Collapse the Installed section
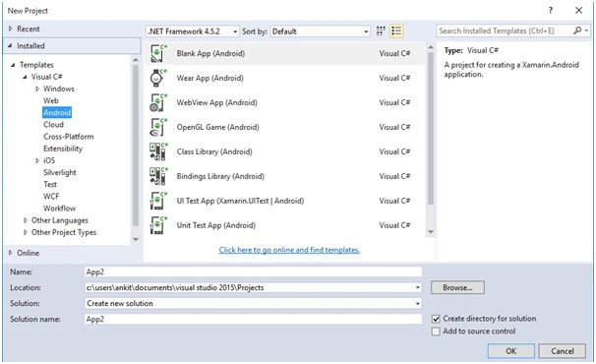Image resolution: width=596 pixels, height=364 pixels. point(10,45)
